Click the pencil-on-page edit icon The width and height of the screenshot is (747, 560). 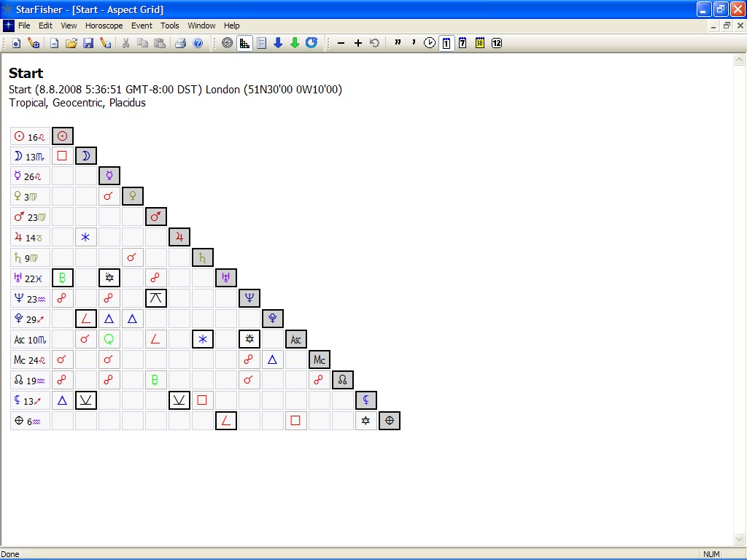(105, 43)
